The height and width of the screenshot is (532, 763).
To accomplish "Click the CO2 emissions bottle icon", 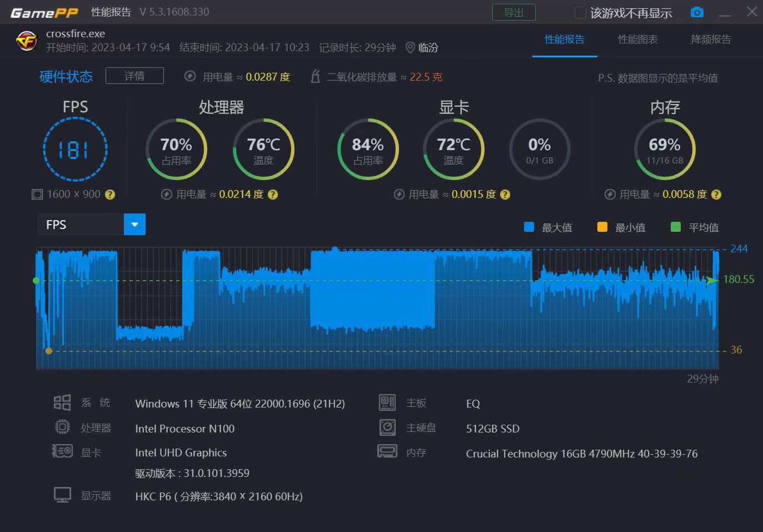I will tap(315, 77).
